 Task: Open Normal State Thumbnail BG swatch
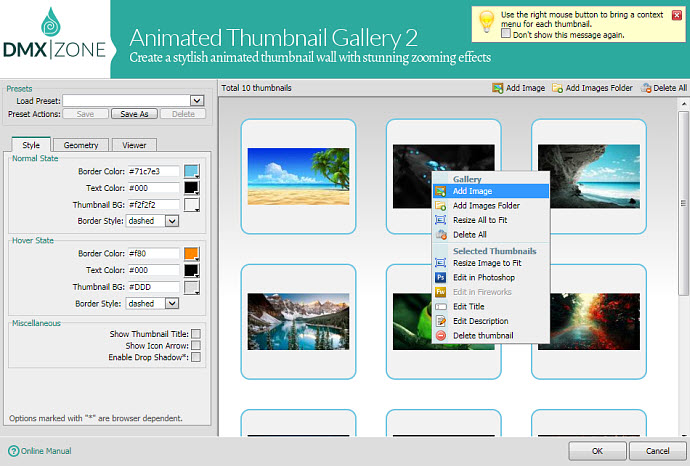click(191, 205)
